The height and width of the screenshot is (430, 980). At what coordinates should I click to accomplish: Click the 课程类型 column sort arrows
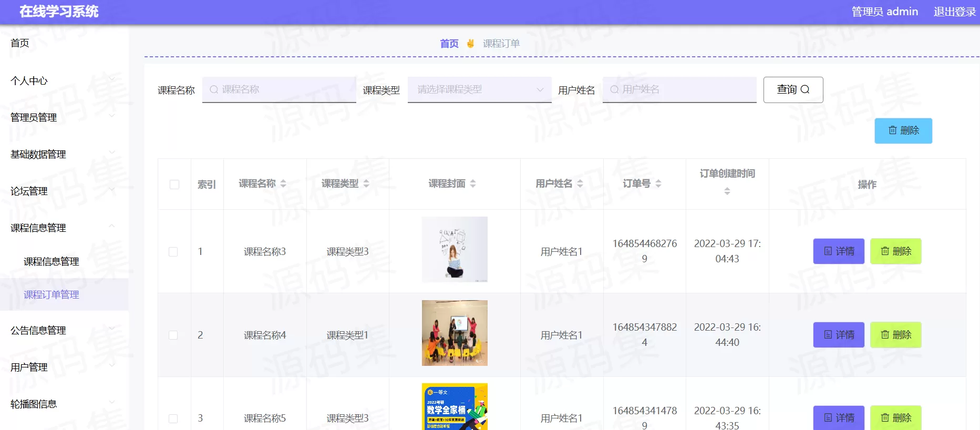pyautogui.click(x=366, y=183)
